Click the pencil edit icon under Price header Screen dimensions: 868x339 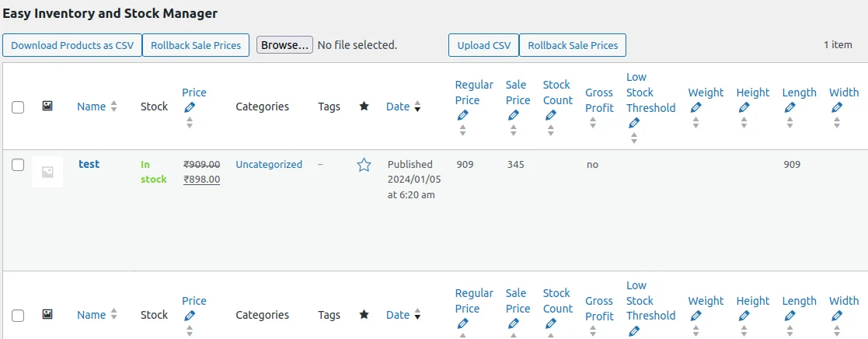click(x=190, y=107)
